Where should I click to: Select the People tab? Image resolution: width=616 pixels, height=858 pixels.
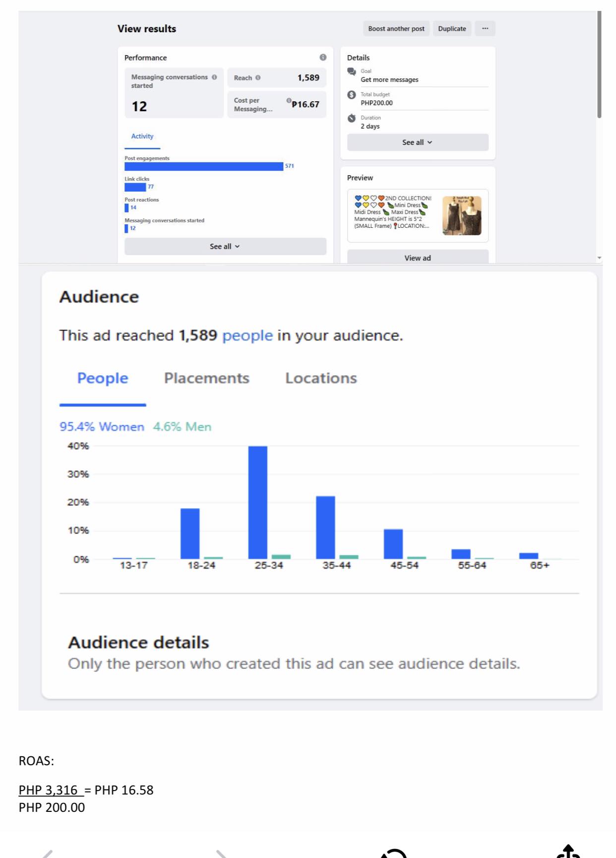[103, 379]
